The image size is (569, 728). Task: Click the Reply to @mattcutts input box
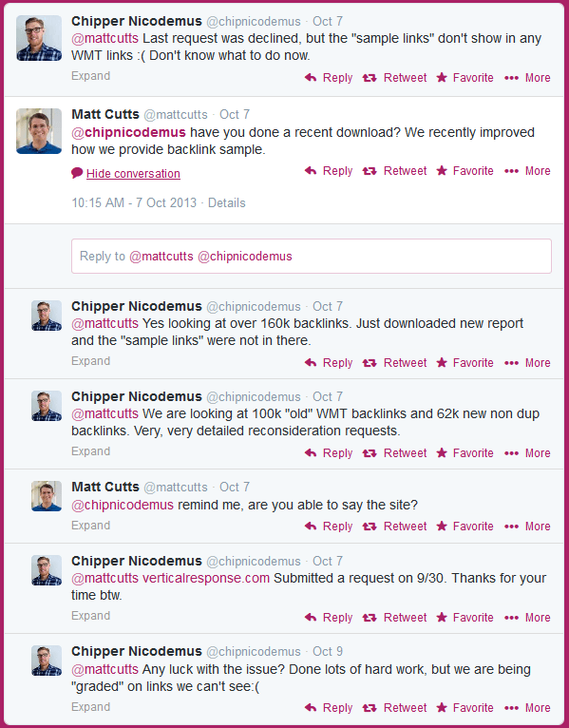[x=312, y=257]
